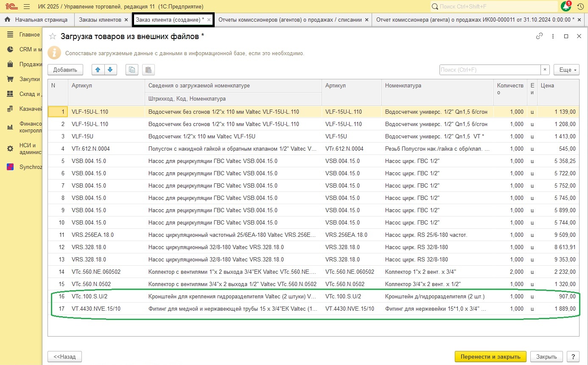Click Перенести и закрыть button
The height and width of the screenshot is (365, 588).
490,357
